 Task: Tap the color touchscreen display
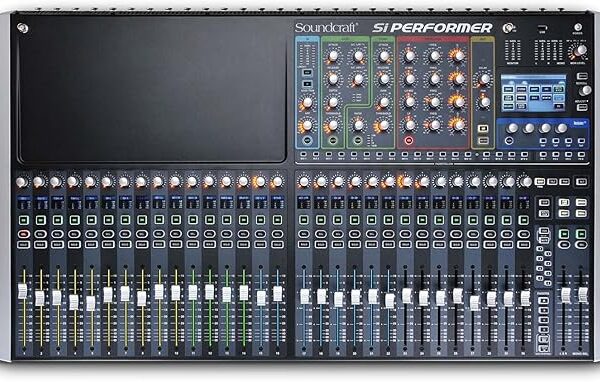pyautogui.click(x=533, y=93)
